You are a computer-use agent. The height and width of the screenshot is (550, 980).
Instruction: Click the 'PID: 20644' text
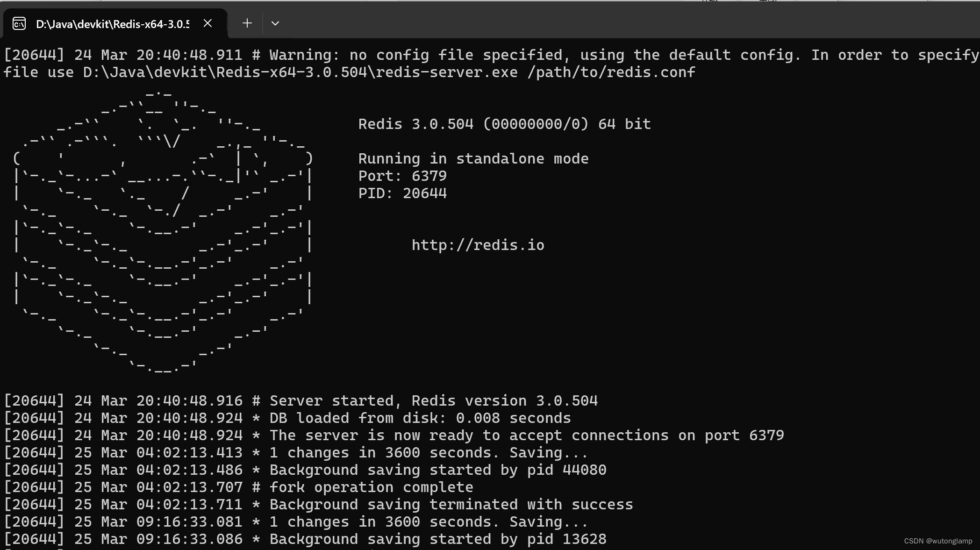[x=402, y=193]
